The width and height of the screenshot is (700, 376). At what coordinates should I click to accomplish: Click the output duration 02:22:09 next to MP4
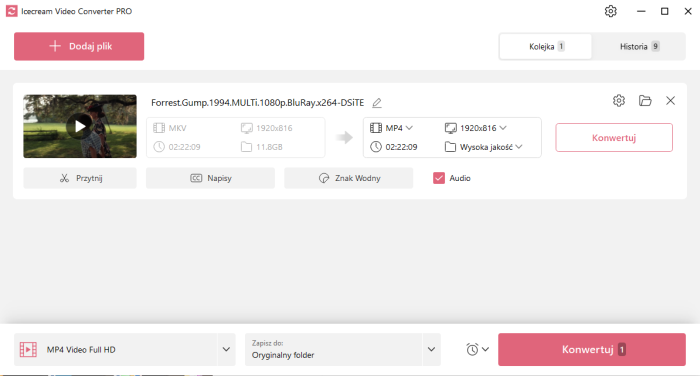(x=401, y=147)
